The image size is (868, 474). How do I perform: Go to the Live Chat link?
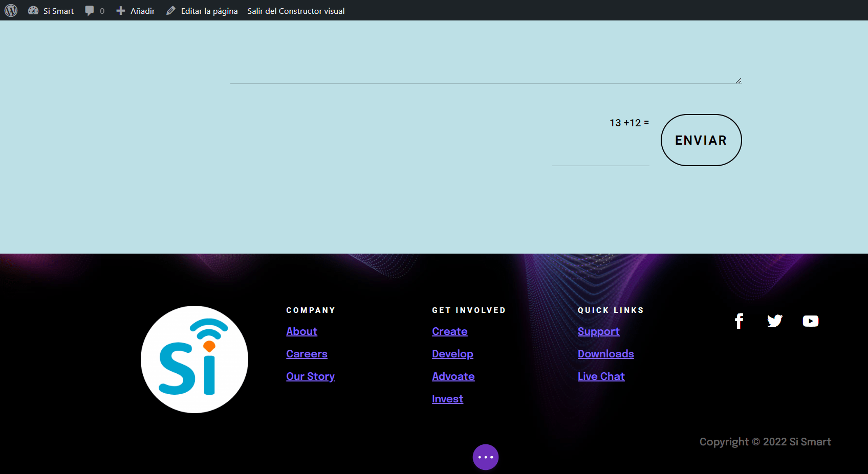[x=601, y=376]
